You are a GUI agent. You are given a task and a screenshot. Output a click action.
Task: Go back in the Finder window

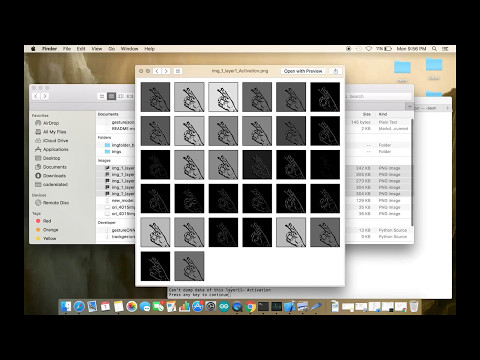tap(36, 96)
